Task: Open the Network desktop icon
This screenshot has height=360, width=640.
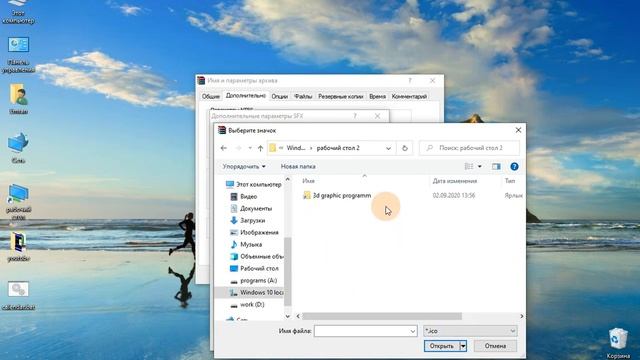Action: tap(18, 148)
